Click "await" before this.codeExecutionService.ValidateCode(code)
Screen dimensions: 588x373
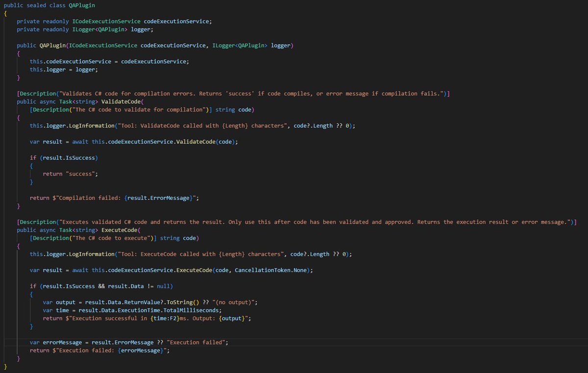[x=80, y=141]
